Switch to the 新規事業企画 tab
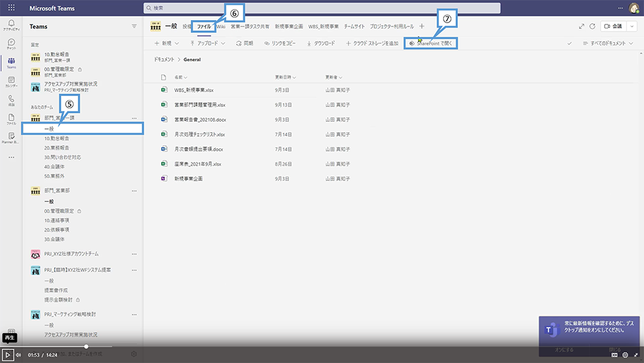 289,26
